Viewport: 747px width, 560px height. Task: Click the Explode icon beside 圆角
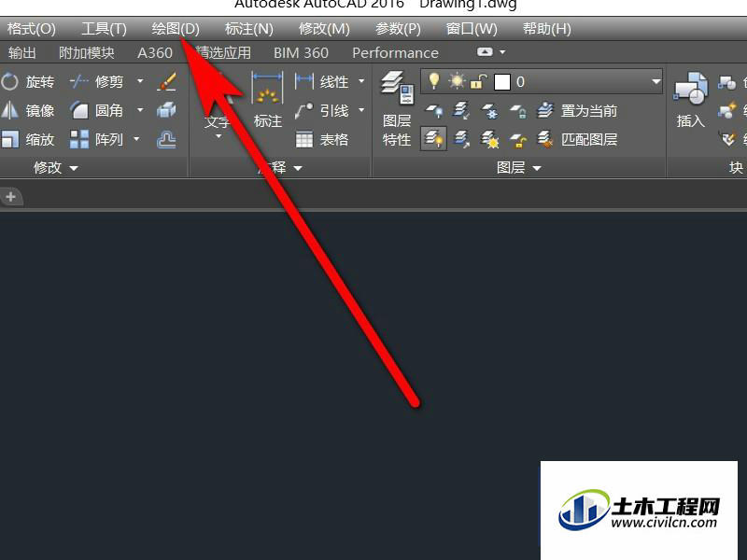coord(167,111)
